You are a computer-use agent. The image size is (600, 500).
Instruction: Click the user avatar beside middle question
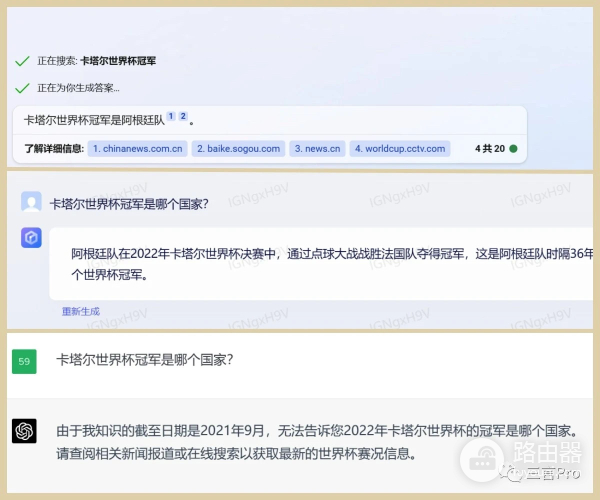pos(31,202)
